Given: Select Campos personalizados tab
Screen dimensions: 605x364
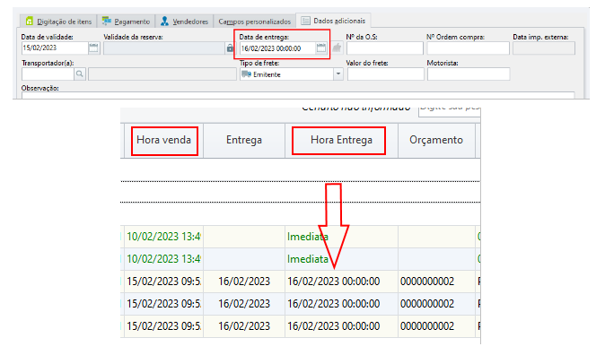Looking at the screenshot, I should (x=254, y=22).
